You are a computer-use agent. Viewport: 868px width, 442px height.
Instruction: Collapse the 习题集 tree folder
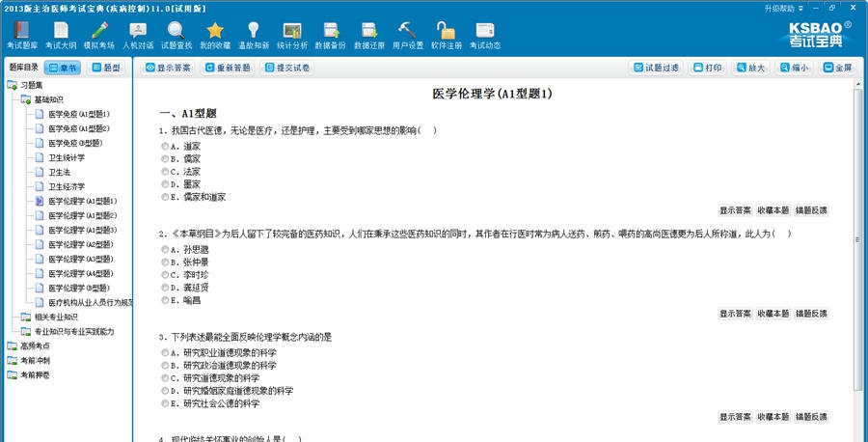12,85
